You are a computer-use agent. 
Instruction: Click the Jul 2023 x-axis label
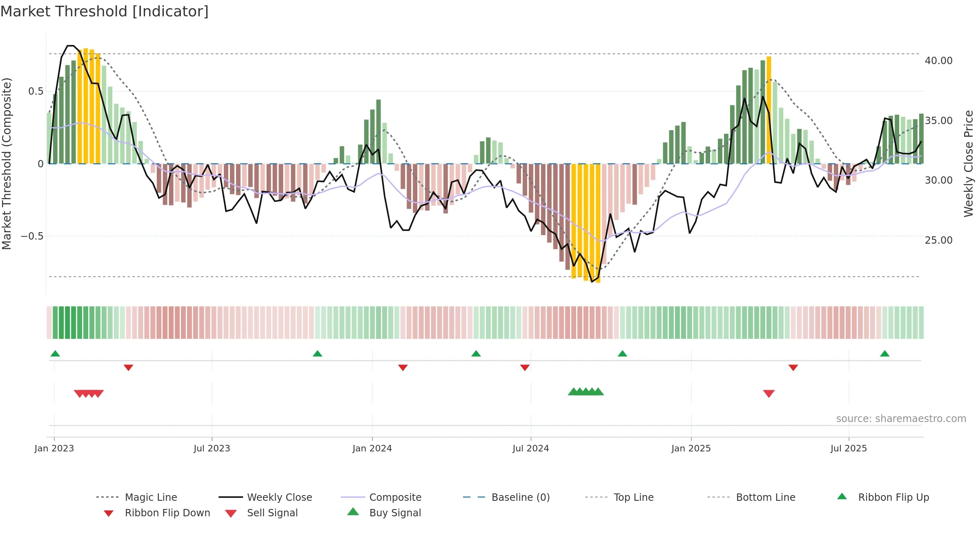[x=212, y=449]
